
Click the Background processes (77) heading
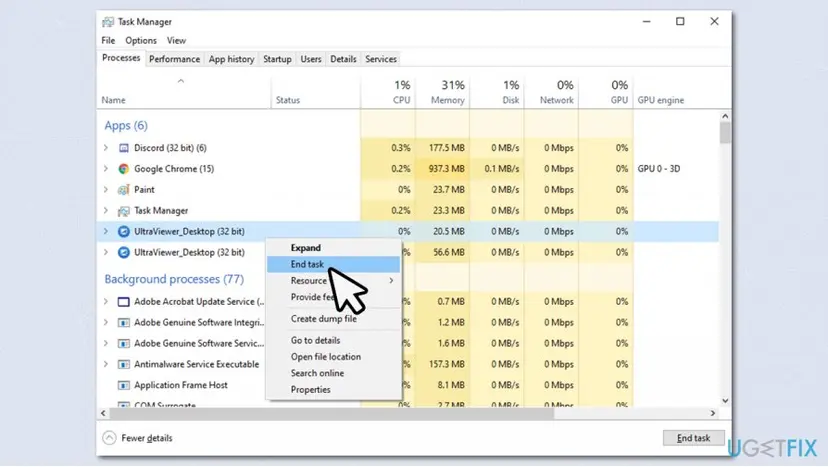174,279
